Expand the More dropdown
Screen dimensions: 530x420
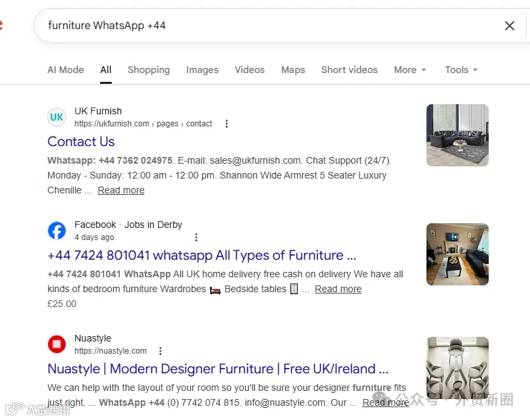410,70
